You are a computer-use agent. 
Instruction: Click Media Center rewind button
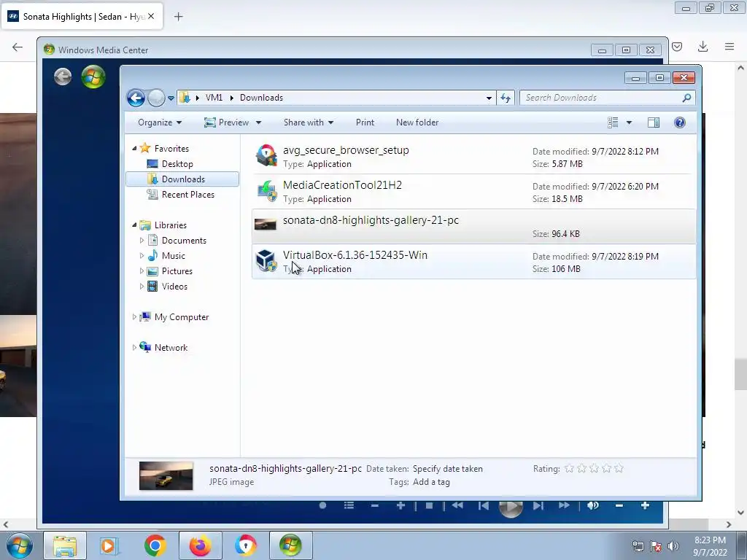coord(457,505)
